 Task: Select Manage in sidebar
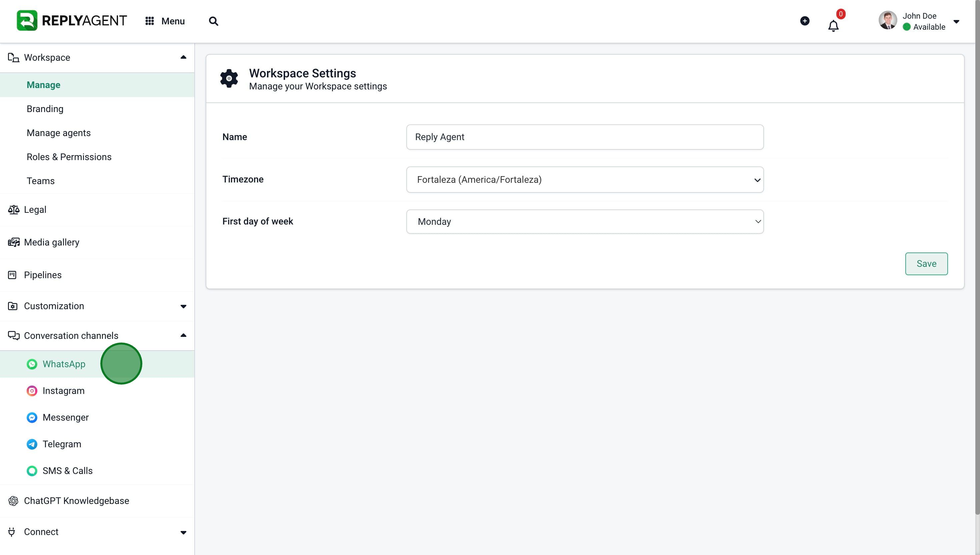[x=97, y=85]
